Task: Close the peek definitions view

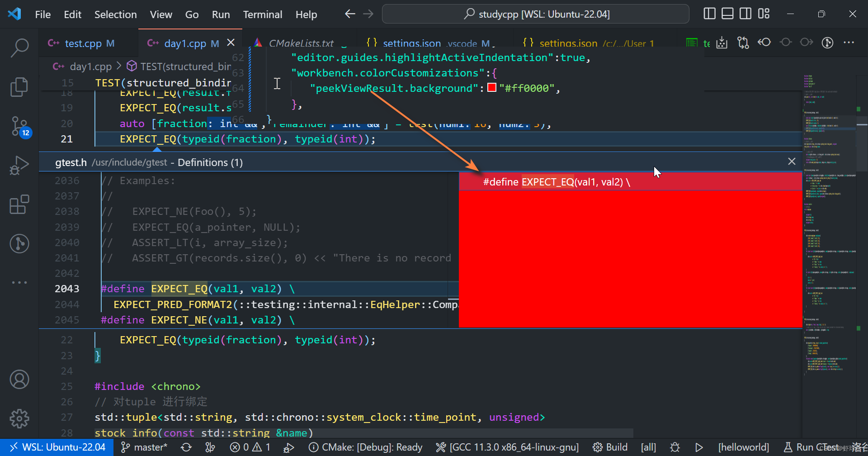Action: pos(792,161)
